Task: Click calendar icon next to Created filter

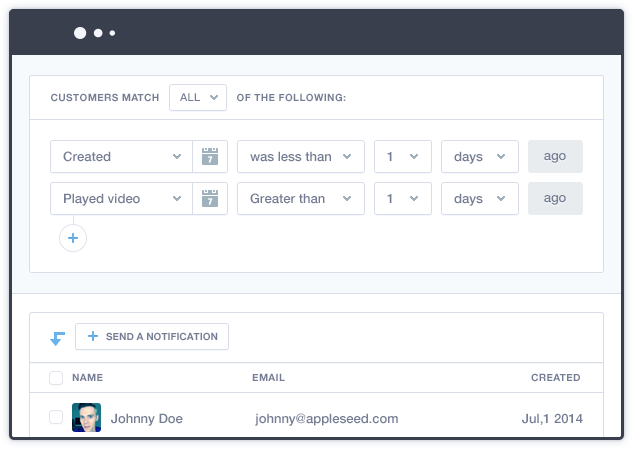Action: tap(210, 157)
